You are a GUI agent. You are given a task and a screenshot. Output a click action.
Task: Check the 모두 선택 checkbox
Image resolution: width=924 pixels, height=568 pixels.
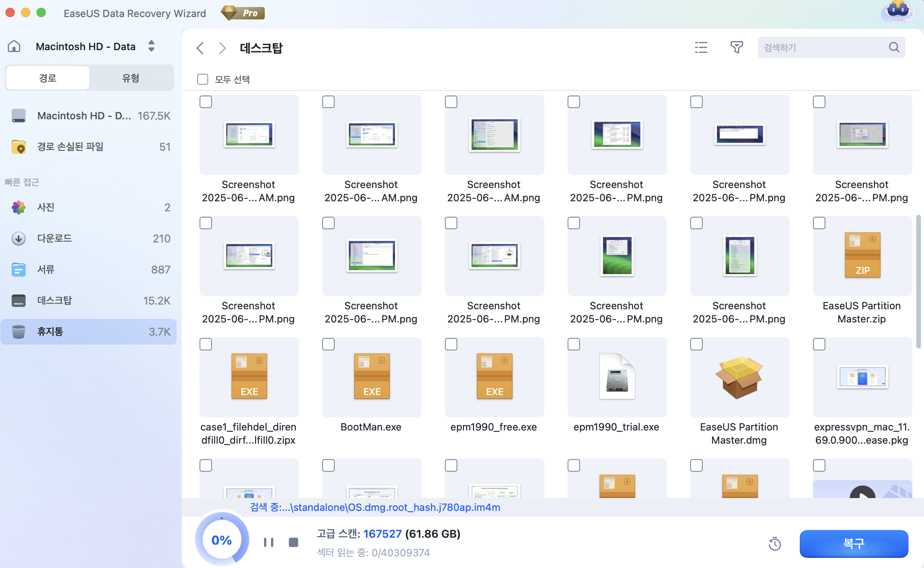pyautogui.click(x=203, y=79)
